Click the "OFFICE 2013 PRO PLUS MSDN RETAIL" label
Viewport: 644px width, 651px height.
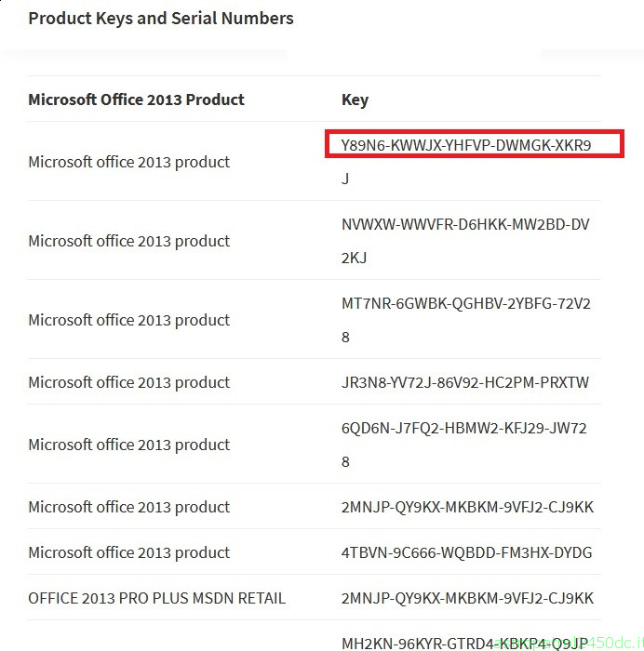[x=156, y=598]
